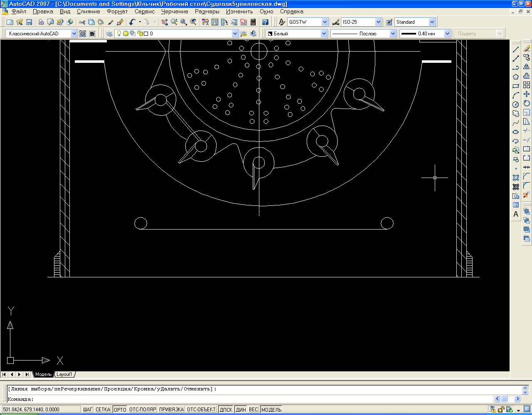Pick the Mirror modify tool

pyautogui.click(x=527, y=67)
